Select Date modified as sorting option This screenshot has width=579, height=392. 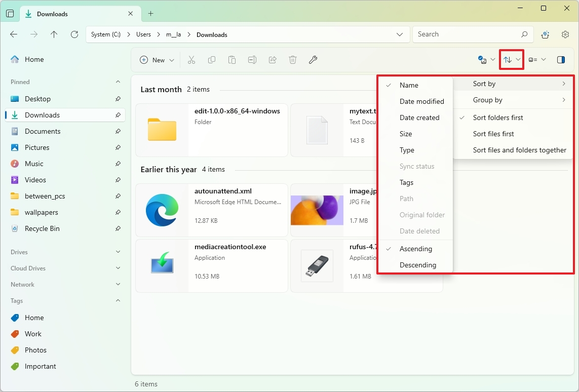pos(422,101)
